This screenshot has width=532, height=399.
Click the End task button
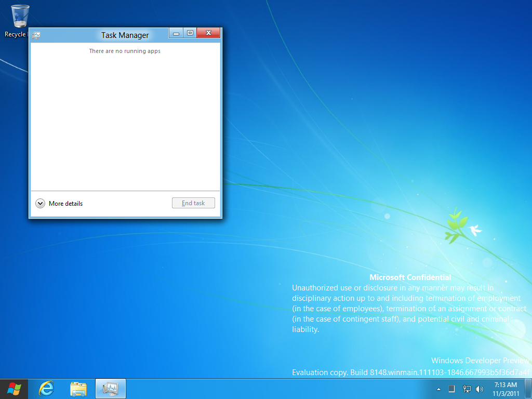[193, 203]
